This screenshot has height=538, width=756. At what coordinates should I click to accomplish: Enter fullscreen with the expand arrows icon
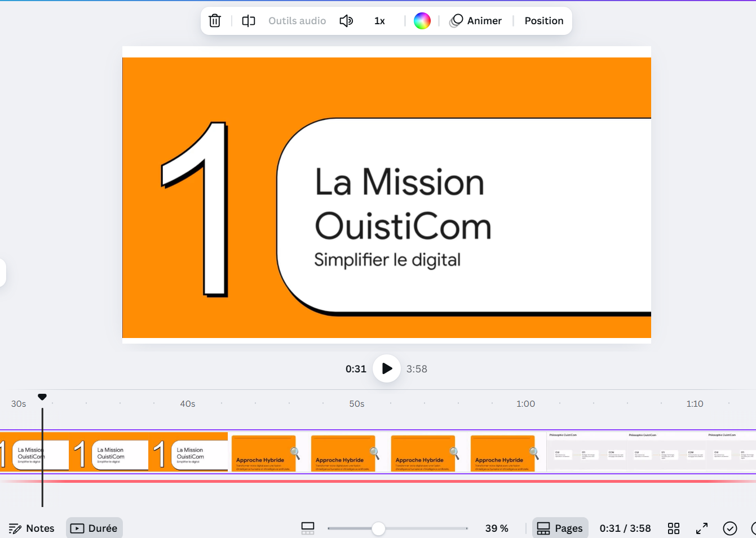[x=701, y=528]
